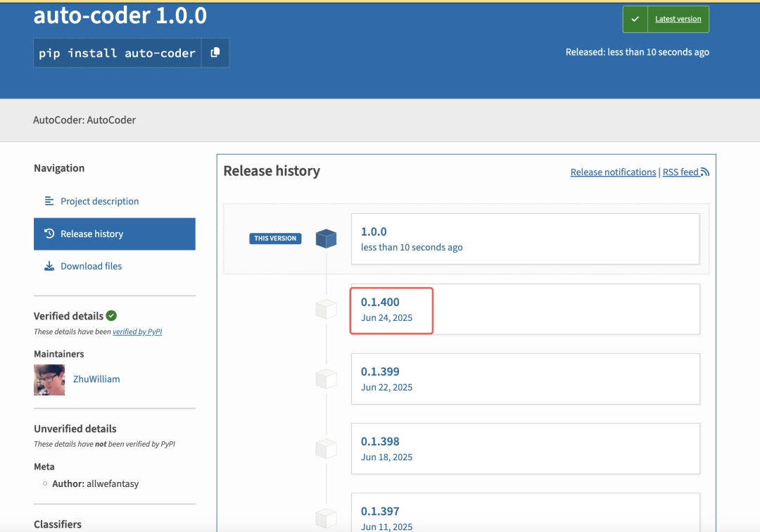The height and width of the screenshot is (532, 760).
Task: Select the pip install auto-coder command text
Action: click(117, 53)
